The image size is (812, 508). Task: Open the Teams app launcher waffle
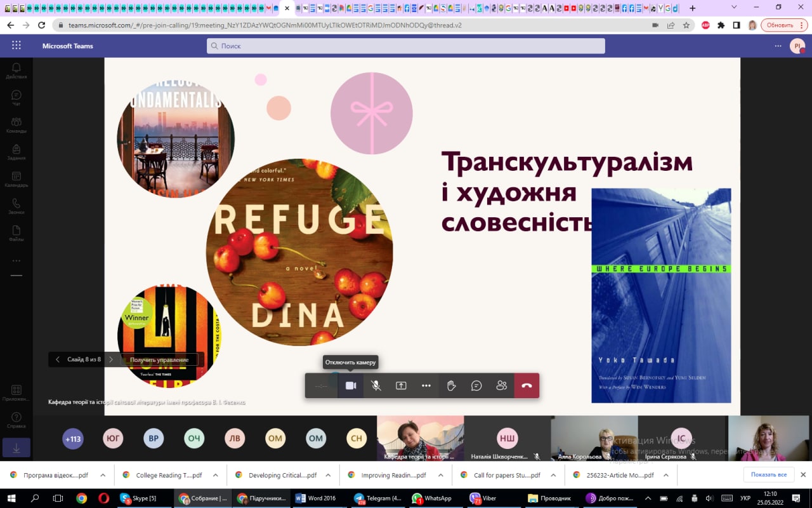coord(16,46)
